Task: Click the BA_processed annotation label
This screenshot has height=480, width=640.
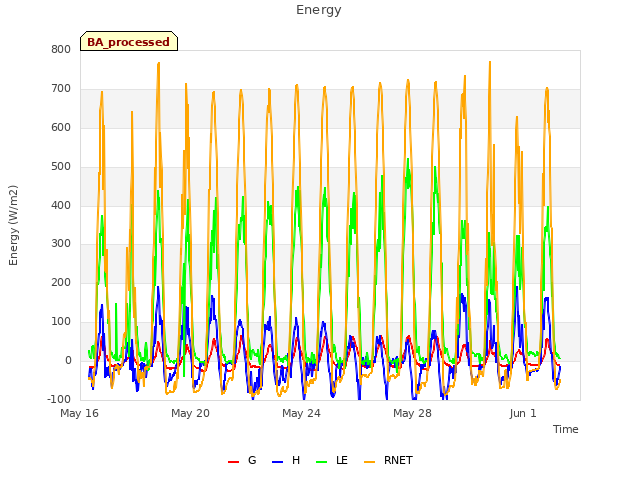Action: [x=129, y=42]
